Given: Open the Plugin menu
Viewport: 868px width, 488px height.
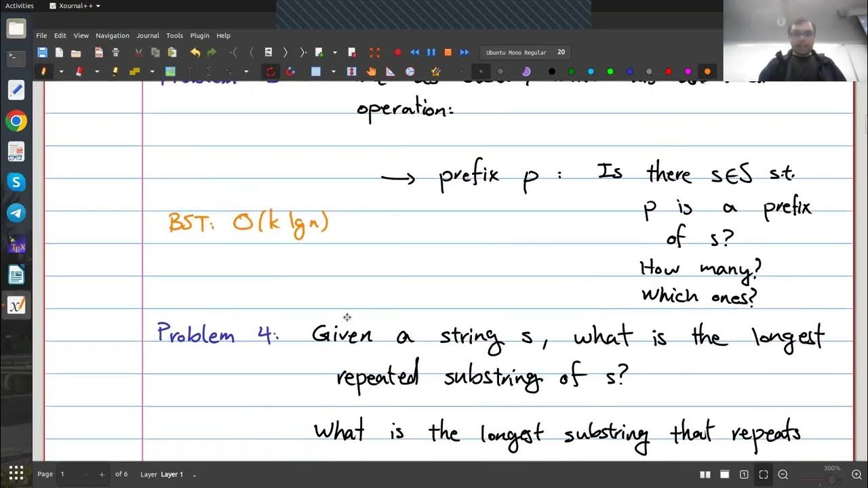Looking at the screenshot, I should pyautogui.click(x=199, y=35).
